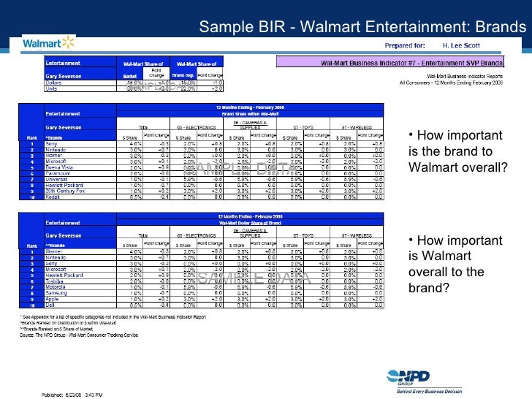Select the 'Samsung' brand row

pyautogui.click(x=202, y=293)
